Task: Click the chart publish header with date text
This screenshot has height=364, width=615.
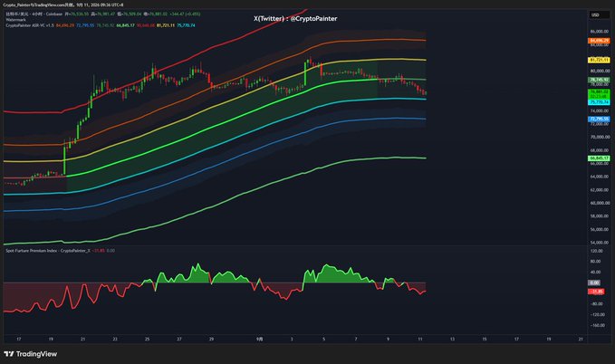Action: pos(63,5)
